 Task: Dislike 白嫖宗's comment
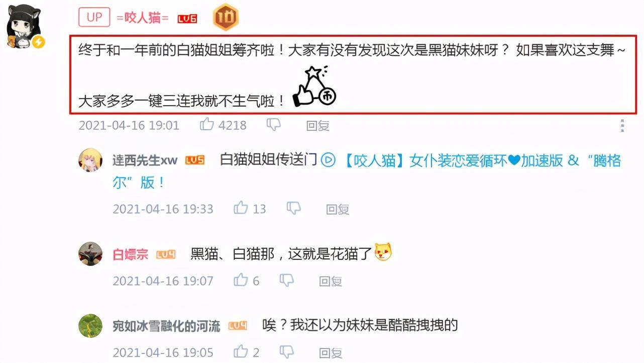[x=287, y=280]
